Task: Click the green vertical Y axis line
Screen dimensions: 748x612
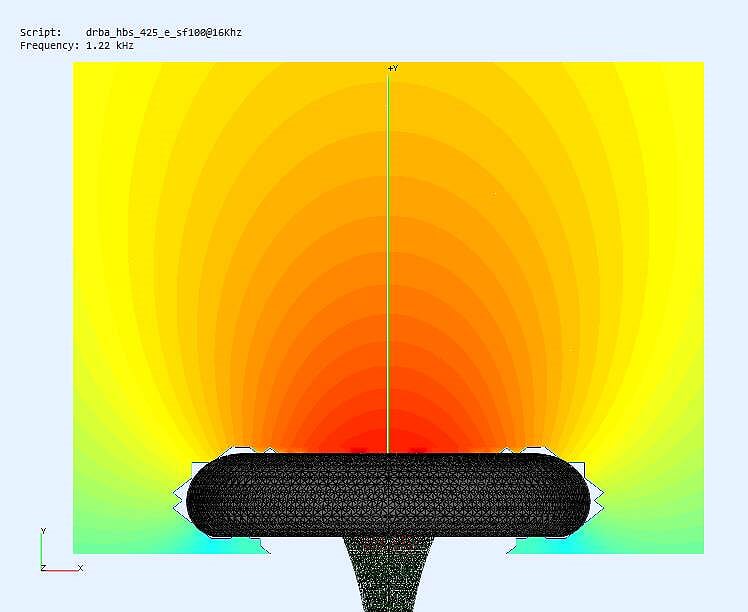Action: [x=388, y=264]
